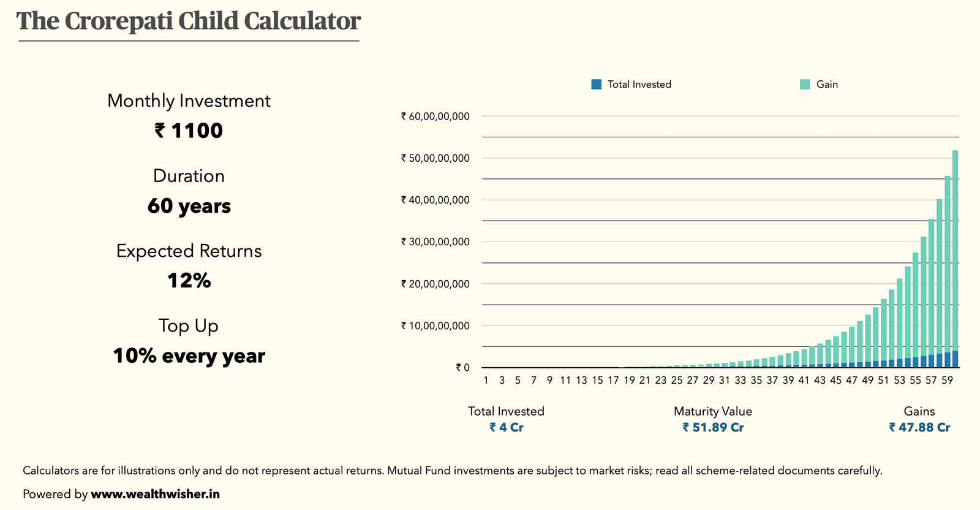Click the Gain teal legend swatch
This screenshot has height=510, width=980.
[x=805, y=85]
